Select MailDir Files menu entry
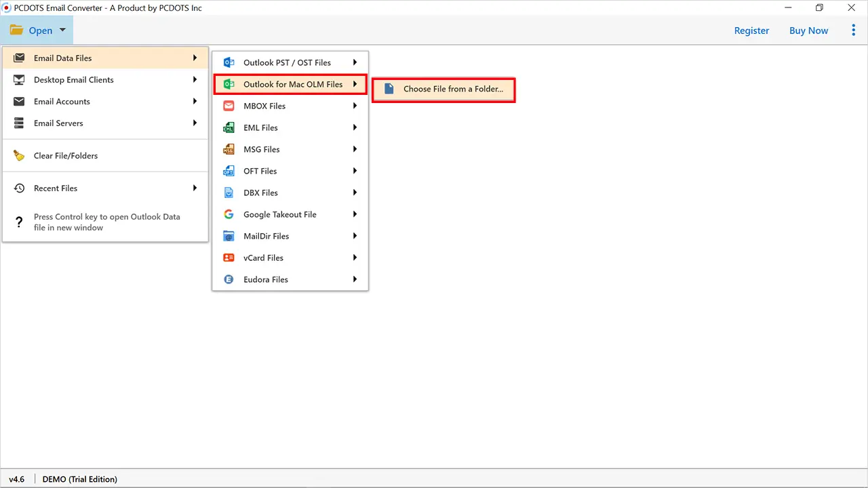This screenshot has height=488, width=868. point(290,236)
